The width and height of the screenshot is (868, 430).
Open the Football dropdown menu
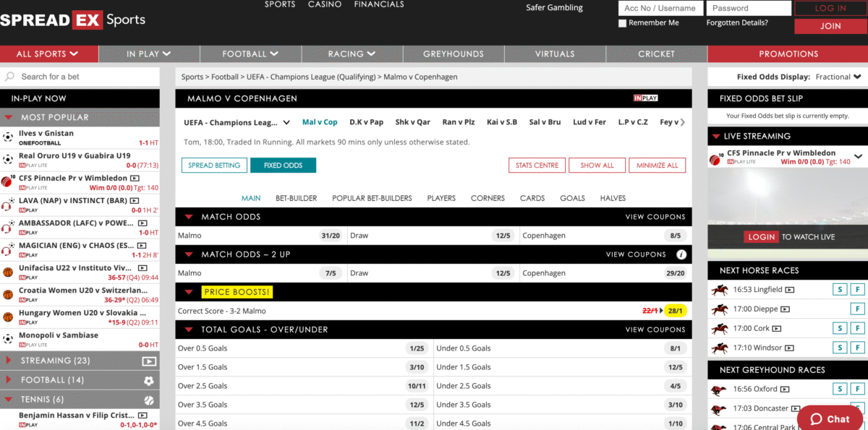tap(250, 54)
